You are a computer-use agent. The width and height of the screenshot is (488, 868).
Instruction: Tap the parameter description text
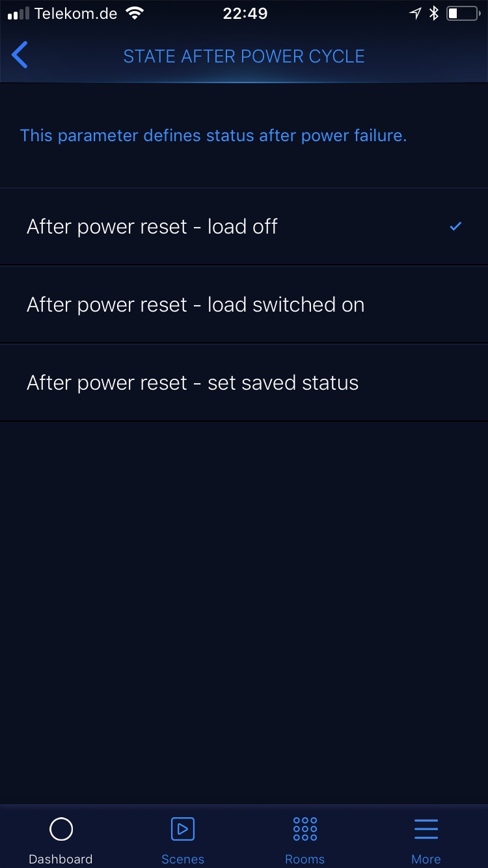click(x=213, y=135)
